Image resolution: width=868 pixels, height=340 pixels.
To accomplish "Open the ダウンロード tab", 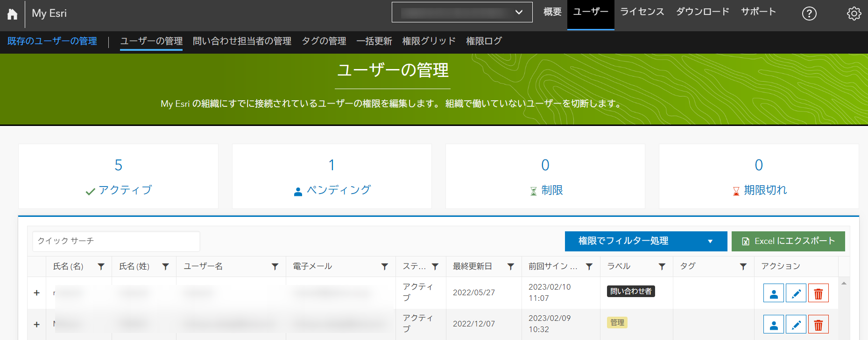I will (x=703, y=12).
